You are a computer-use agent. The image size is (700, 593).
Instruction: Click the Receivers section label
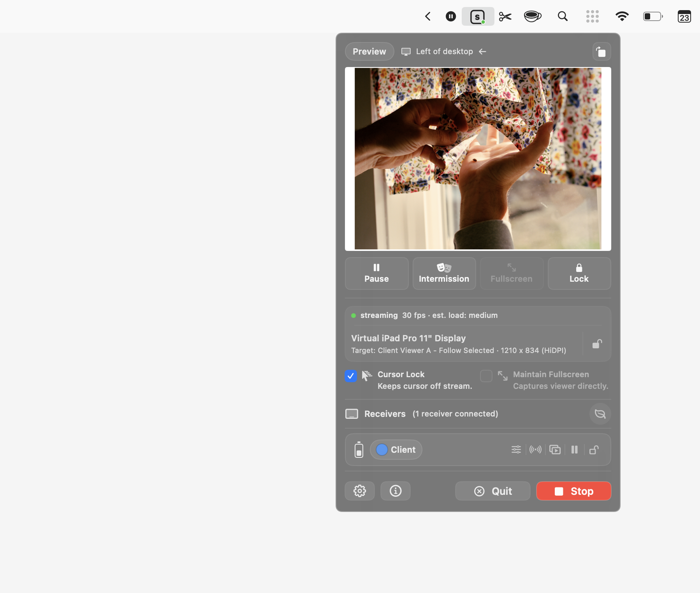[x=385, y=414]
